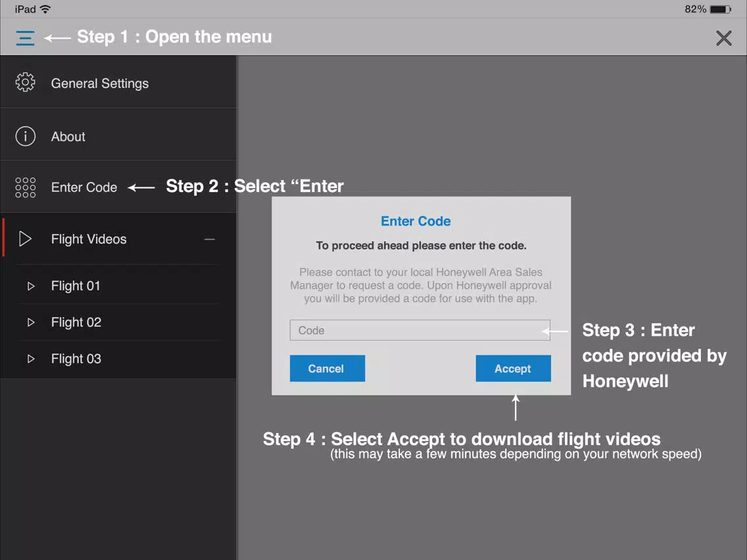The width and height of the screenshot is (747, 560).
Task: Click the Enter Code keypad grid icon
Action: pyautogui.click(x=25, y=187)
